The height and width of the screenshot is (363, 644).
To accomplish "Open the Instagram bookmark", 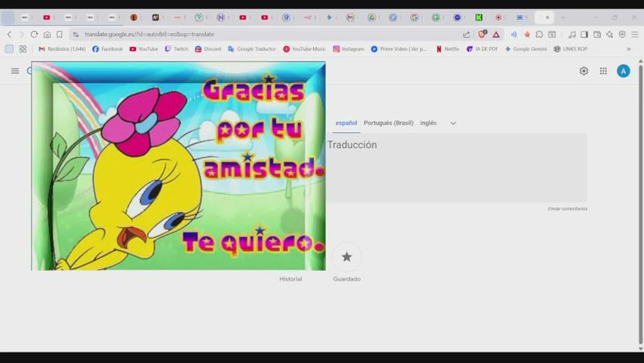I will (x=348, y=49).
